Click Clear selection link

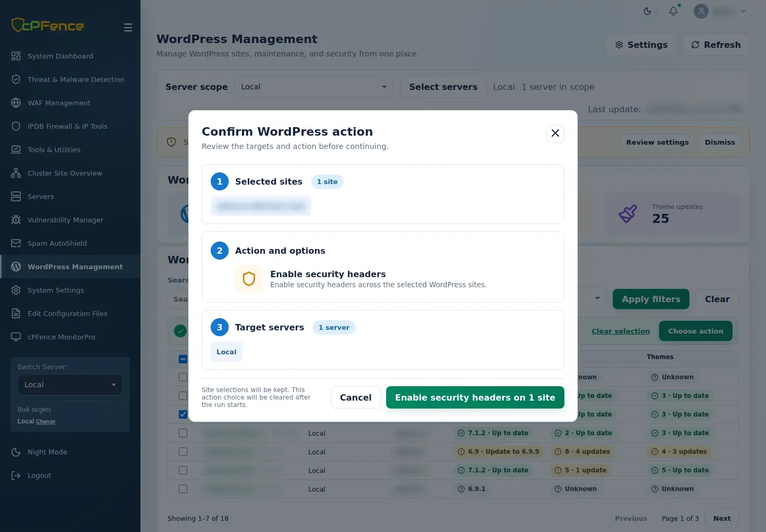tap(621, 331)
